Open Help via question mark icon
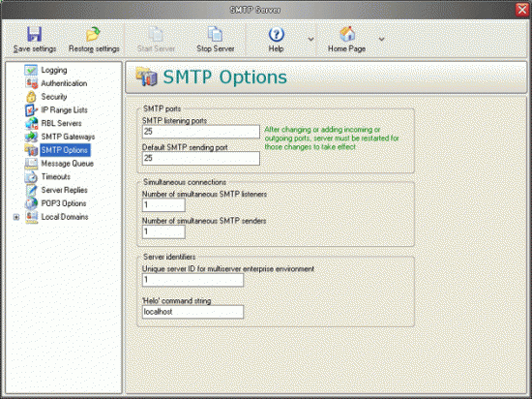This screenshot has height=399, width=532. [x=277, y=34]
